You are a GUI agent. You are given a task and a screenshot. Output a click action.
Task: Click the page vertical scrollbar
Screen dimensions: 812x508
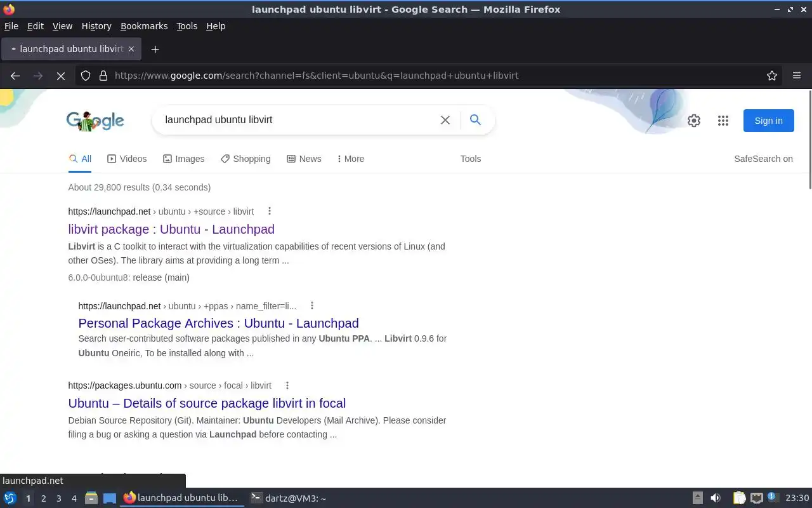809,140
